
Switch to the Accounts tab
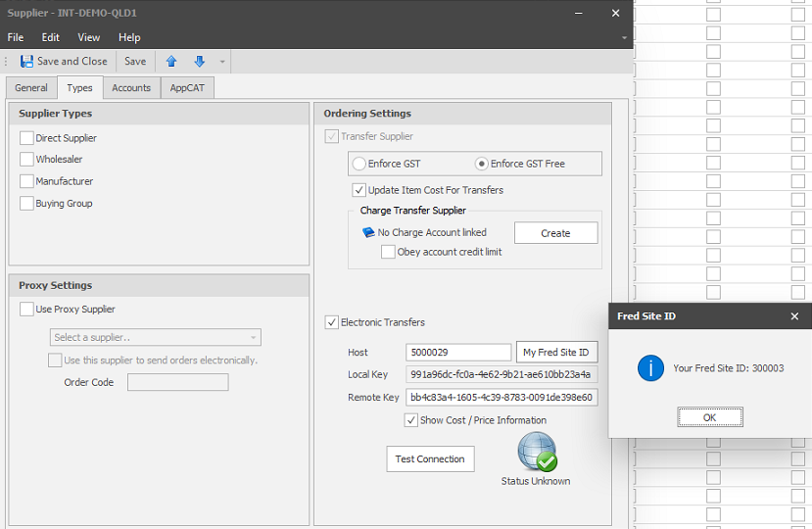click(x=131, y=88)
